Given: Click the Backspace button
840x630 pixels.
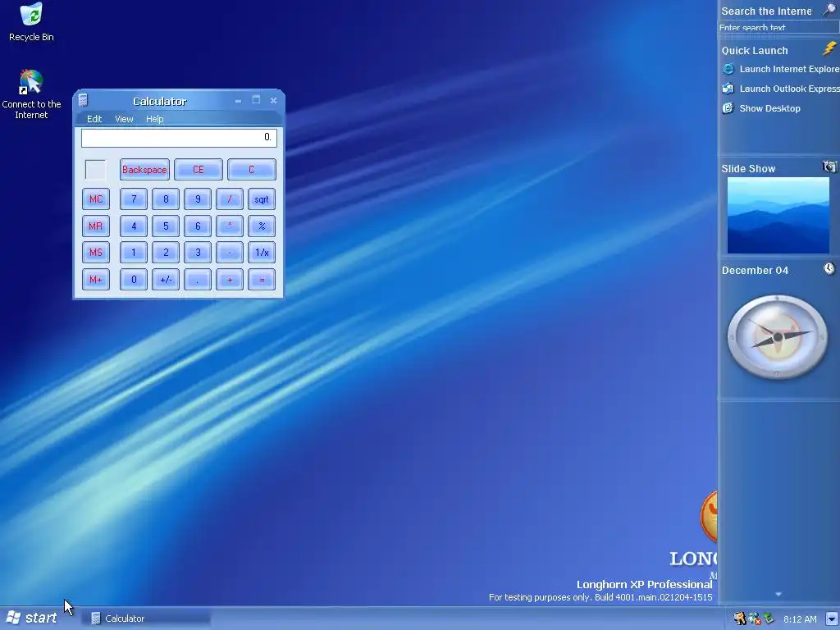Looking at the screenshot, I should (x=144, y=169).
